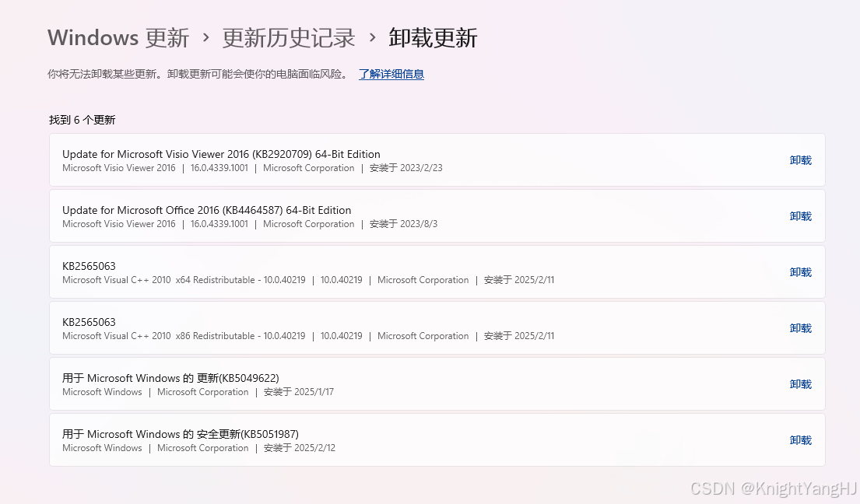Click the 安装于 2023/2/23 date
860x504 pixels.
click(405, 168)
